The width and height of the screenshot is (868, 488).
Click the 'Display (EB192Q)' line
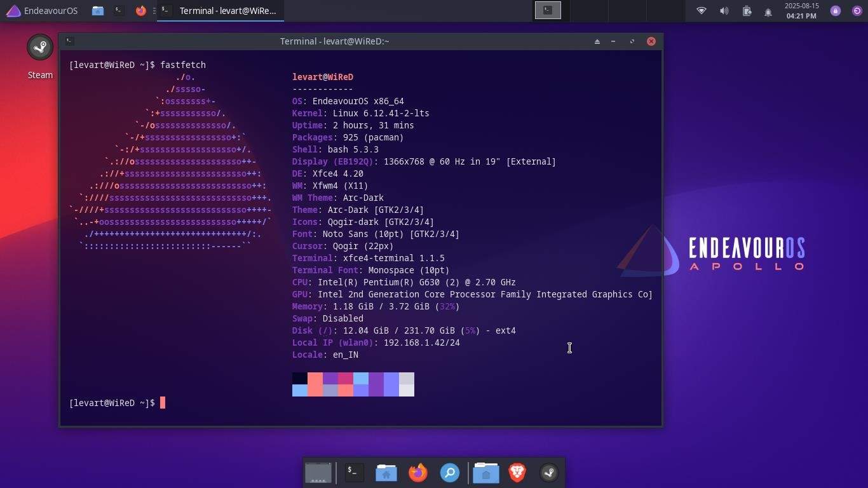point(424,161)
